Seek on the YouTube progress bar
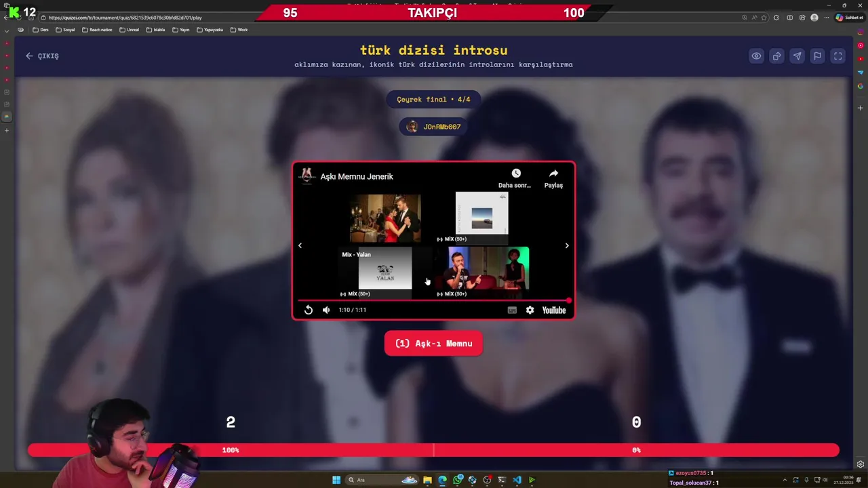868x488 pixels. pyautogui.click(x=433, y=300)
